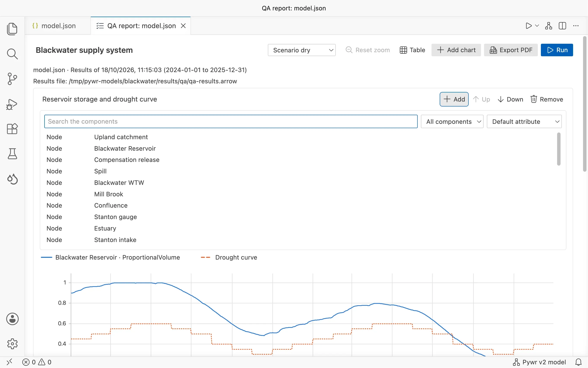588x368 pixels.
Task: Open the Extensions view
Action: (12, 129)
